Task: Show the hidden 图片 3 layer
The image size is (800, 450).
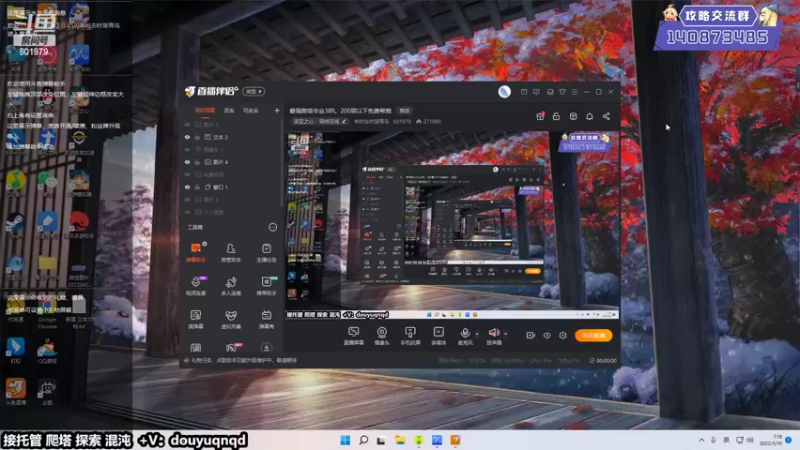Action: point(187,199)
